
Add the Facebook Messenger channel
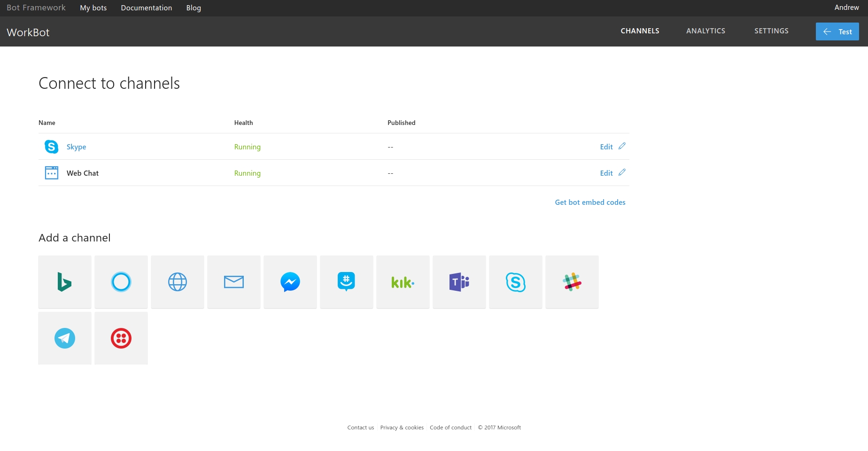(290, 282)
